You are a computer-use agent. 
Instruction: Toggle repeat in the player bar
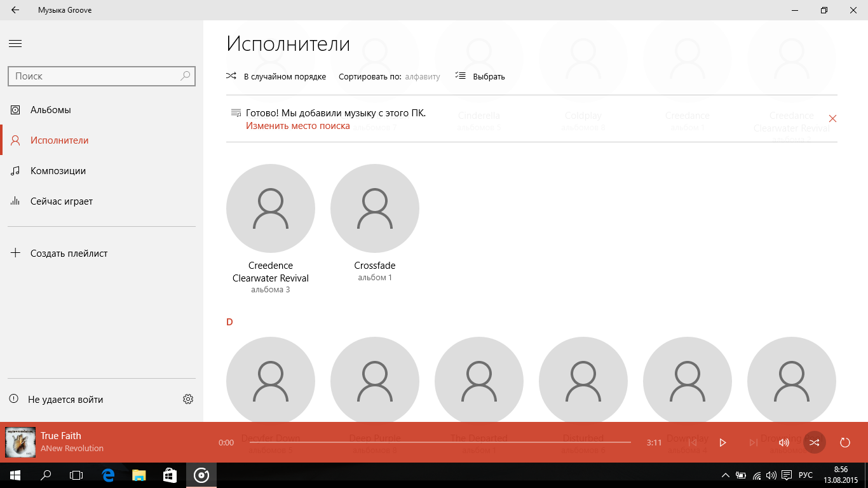coord(845,442)
